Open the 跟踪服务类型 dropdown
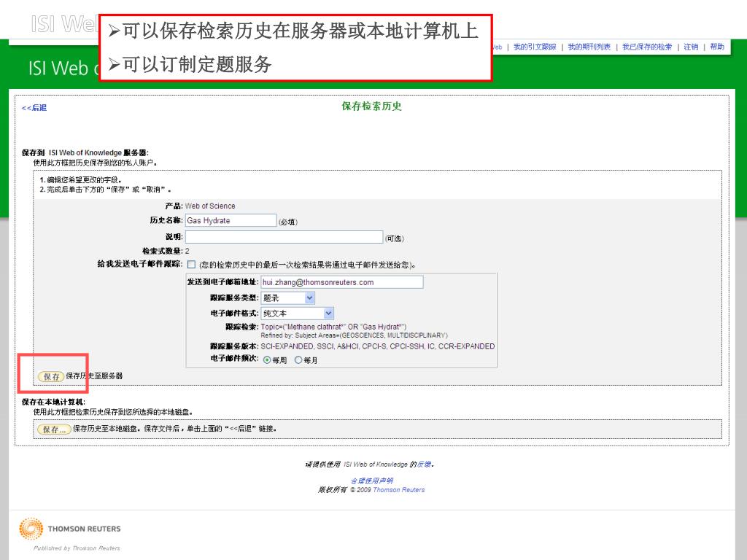 click(x=288, y=298)
